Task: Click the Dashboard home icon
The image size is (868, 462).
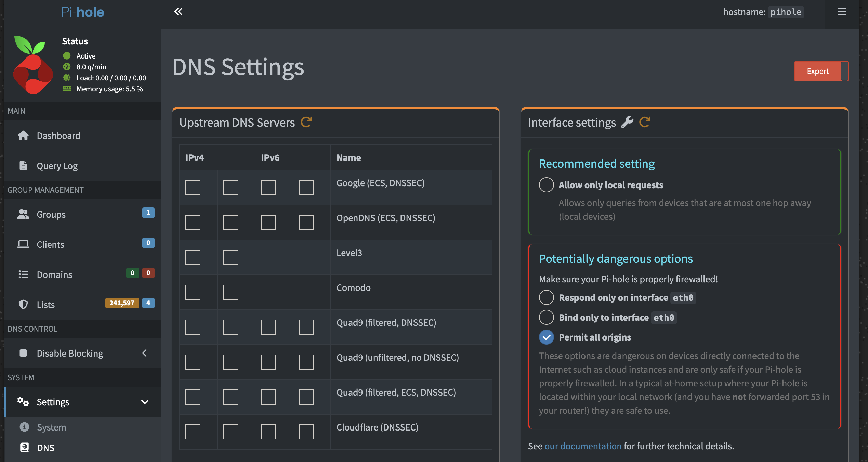Action: click(23, 136)
